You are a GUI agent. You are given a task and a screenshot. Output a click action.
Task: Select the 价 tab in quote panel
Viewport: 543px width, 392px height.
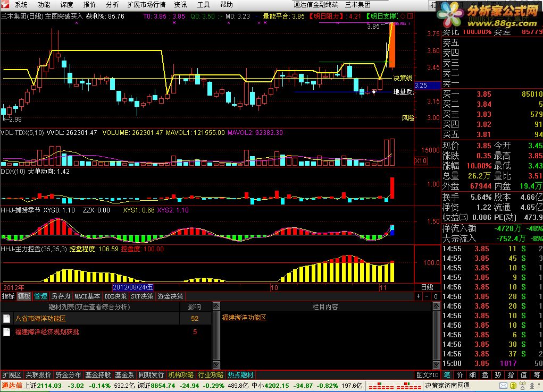(460, 374)
